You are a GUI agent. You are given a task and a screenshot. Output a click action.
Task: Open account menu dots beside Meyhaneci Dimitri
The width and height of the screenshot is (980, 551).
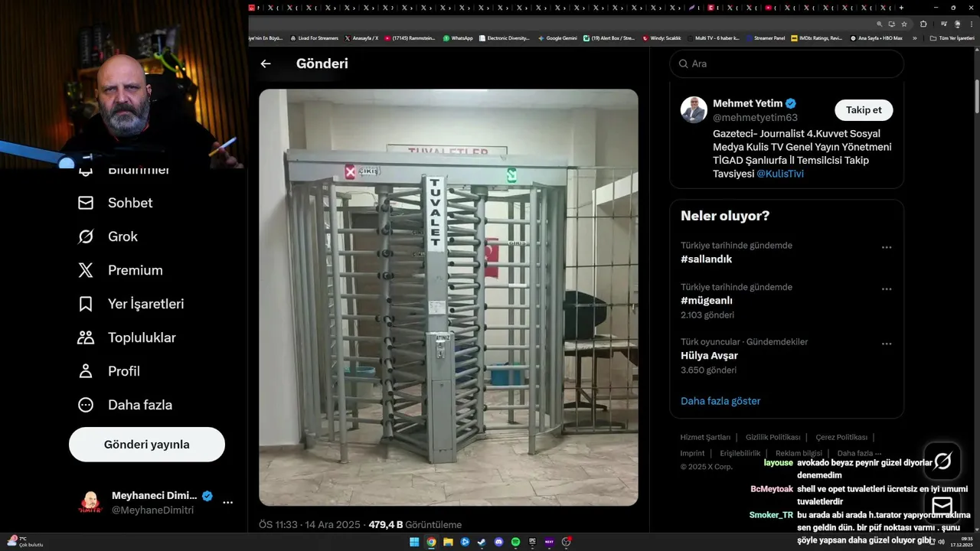coord(227,503)
